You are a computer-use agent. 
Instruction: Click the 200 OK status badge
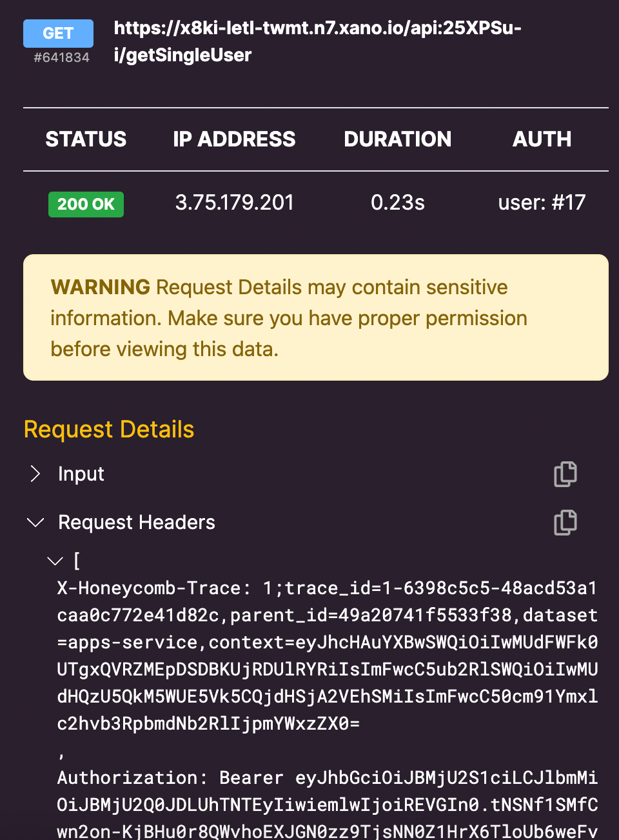(x=86, y=205)
